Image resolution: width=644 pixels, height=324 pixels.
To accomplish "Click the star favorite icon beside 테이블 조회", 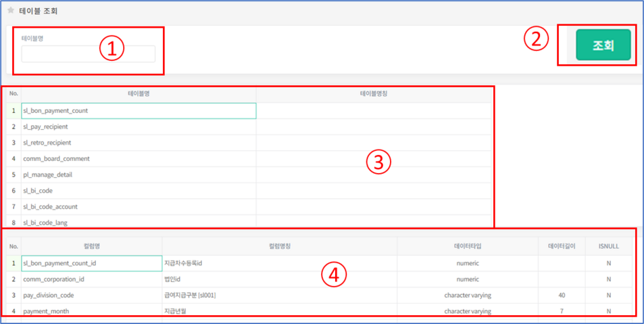I will tap(10, 10).
